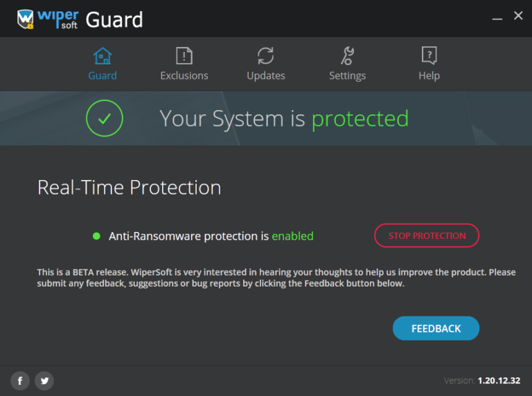Image resolution: width=532 pixels, height=396 pixels.
Task: Switch to the Exclusions tab label
Action: click(x=184, y=75)
